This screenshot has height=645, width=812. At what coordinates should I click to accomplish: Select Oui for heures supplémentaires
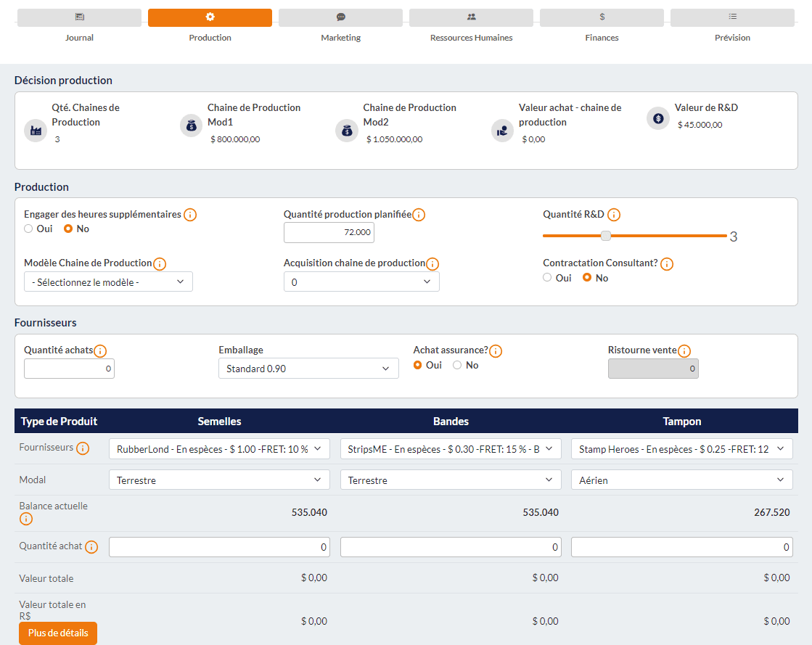29,229
